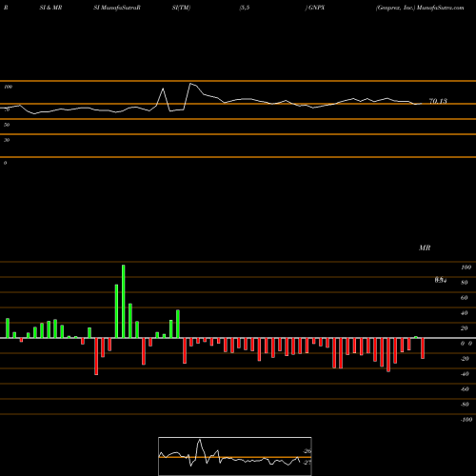
Task: Click the tallest green histogram bar
Action: (124, 301)
